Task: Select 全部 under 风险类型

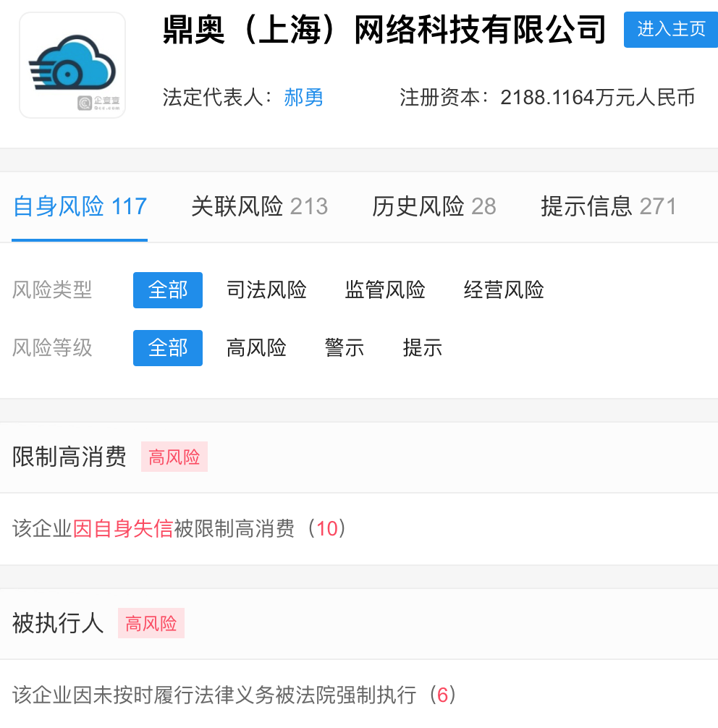Action: [168, 290]
